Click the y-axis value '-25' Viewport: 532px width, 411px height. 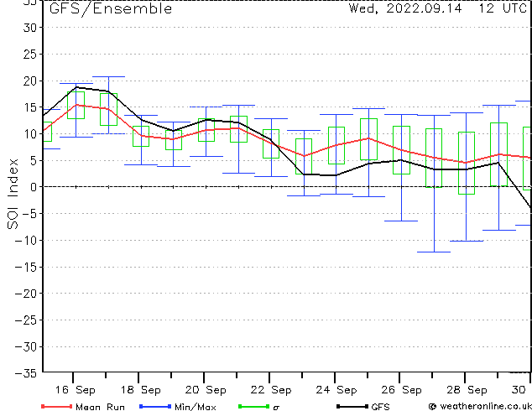(x=26, y=320)
